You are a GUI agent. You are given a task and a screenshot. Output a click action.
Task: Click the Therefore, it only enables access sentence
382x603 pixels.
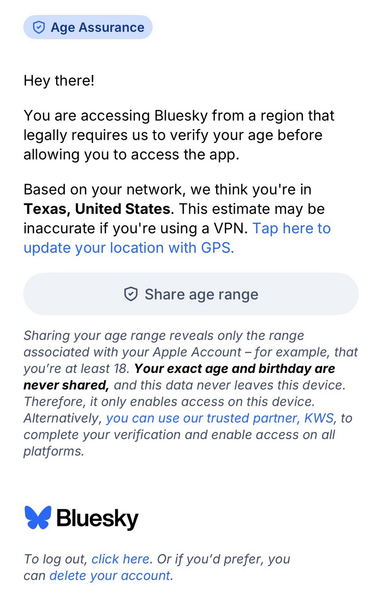[169, 401]
